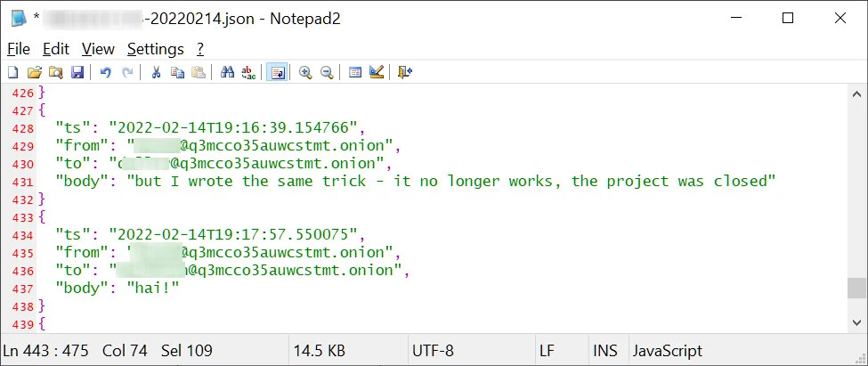Open the Replace dialog icon
Screen dimensions: 868x366
tap(249, 72)
